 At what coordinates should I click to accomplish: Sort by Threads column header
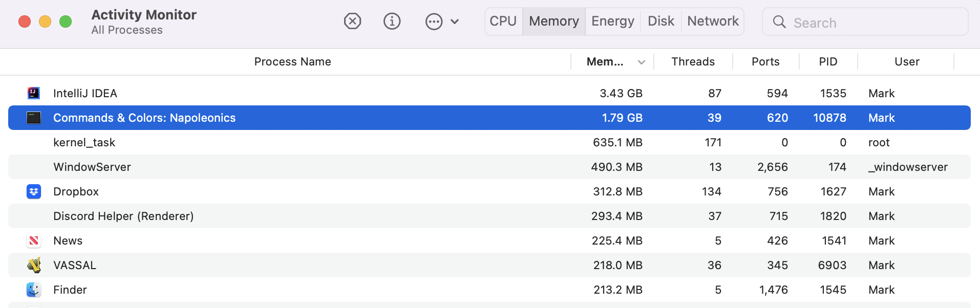click(x=693, y=61)
